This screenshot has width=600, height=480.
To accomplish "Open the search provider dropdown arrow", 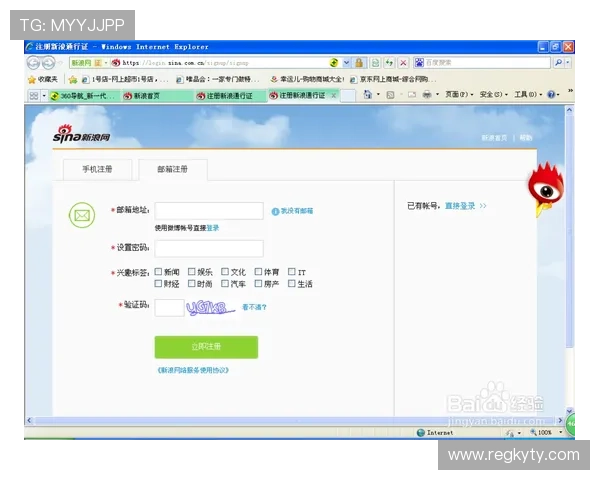I will tap(568, 62).
